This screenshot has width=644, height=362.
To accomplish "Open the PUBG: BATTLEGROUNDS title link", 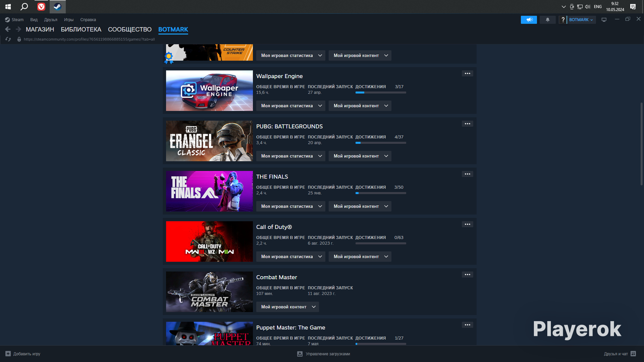I will click(x=289, y=126).
